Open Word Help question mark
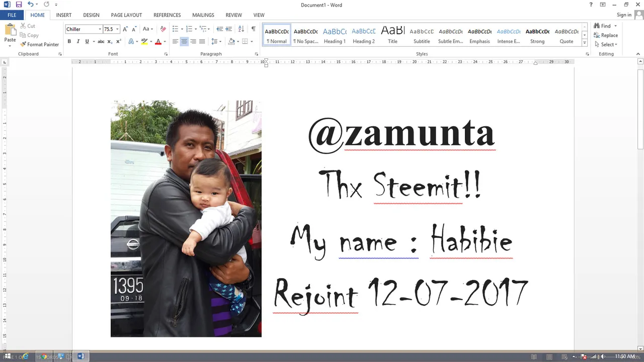Viewport: 644px width, 362px height. 591,5
